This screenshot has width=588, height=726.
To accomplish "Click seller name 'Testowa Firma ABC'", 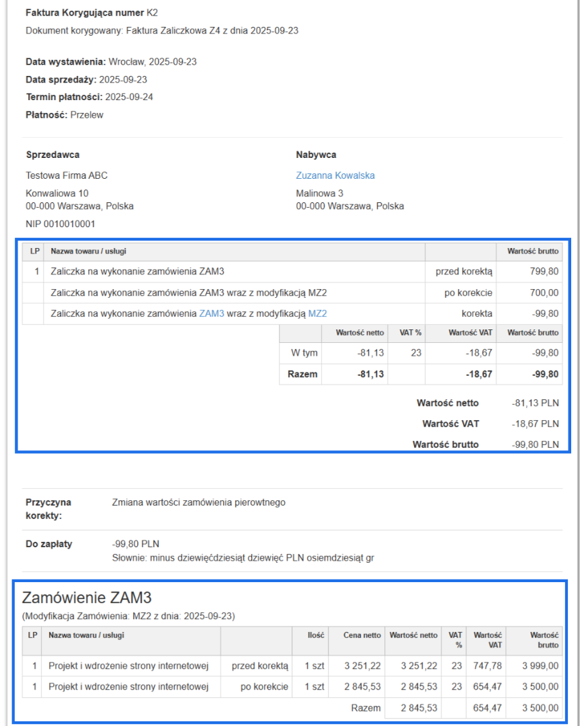I will pos(67,175).
